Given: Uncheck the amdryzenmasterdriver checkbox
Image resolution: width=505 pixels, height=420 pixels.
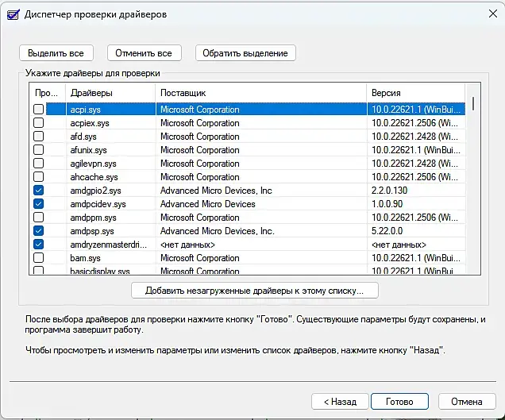Looking at the screenshot, I should [38, 245].
